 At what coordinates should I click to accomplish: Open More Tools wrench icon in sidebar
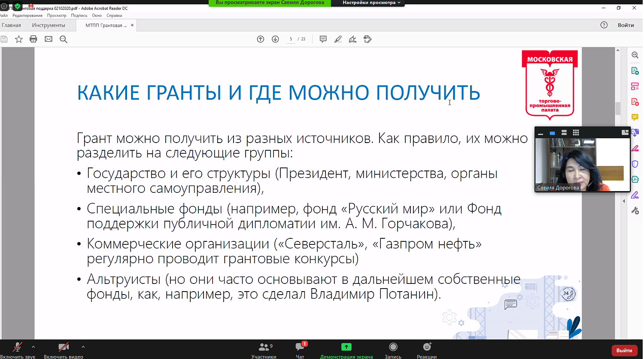(x=635, y=210)
